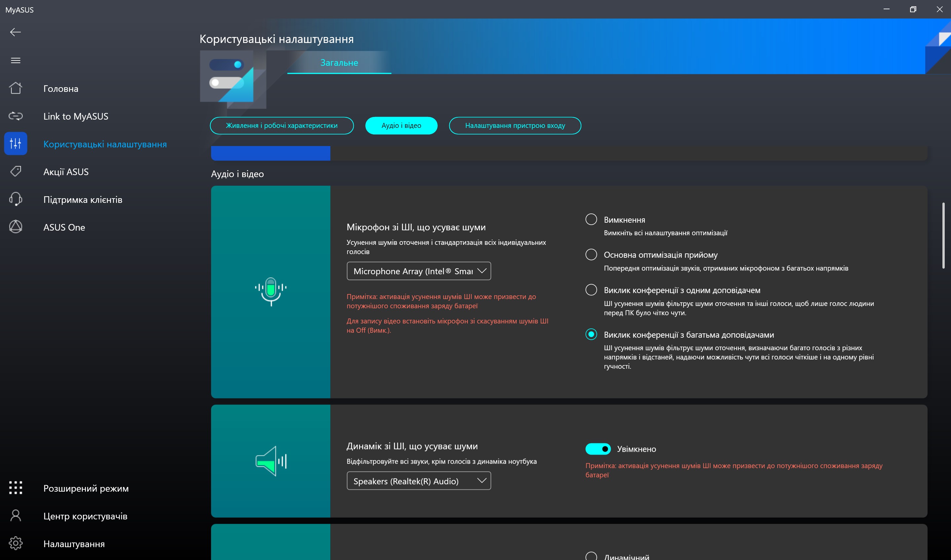Open Акції ASUS tag icon

coord(16,171)
